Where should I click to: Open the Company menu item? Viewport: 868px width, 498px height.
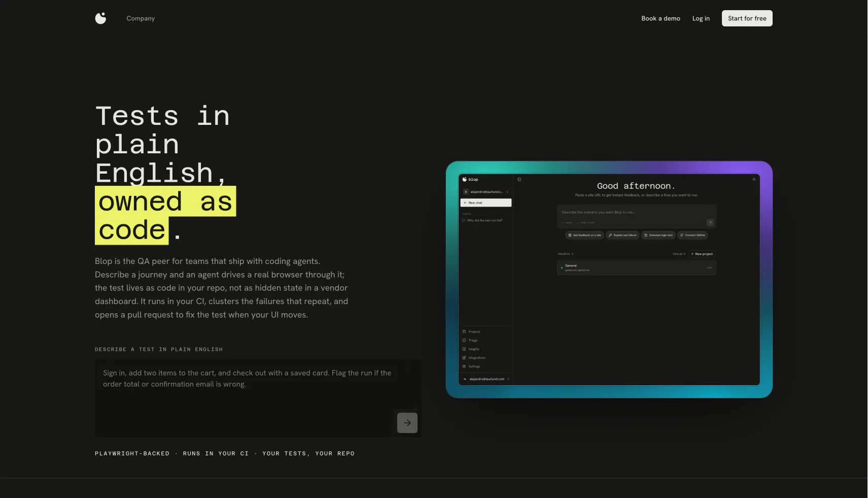click(x=141, y=18)
